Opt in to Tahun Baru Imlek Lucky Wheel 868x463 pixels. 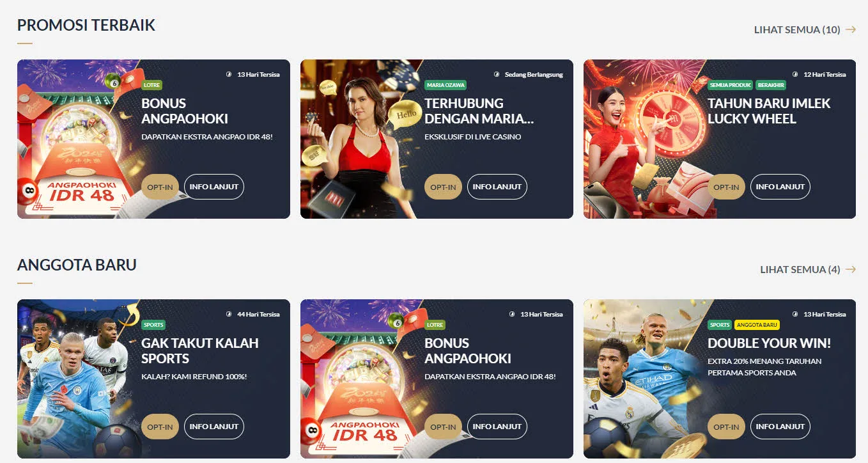[726, 187]
